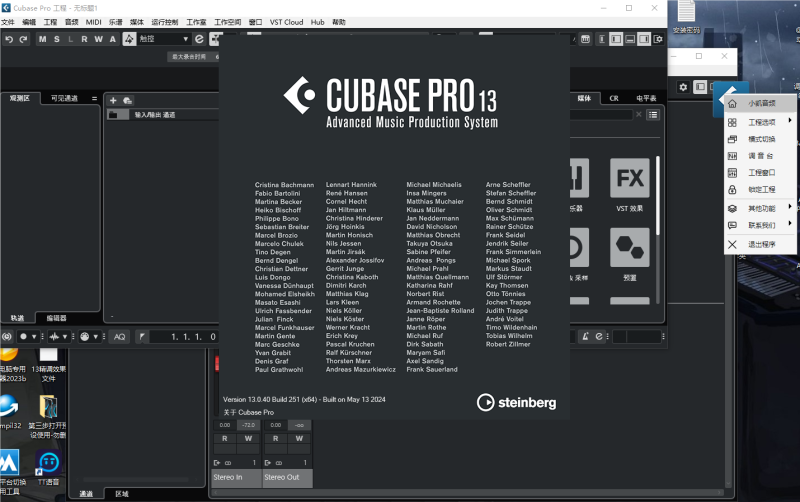Click the go-to-left-locator flag icon
This screenshot has height=502, width=800.
[x=142, y=337]
